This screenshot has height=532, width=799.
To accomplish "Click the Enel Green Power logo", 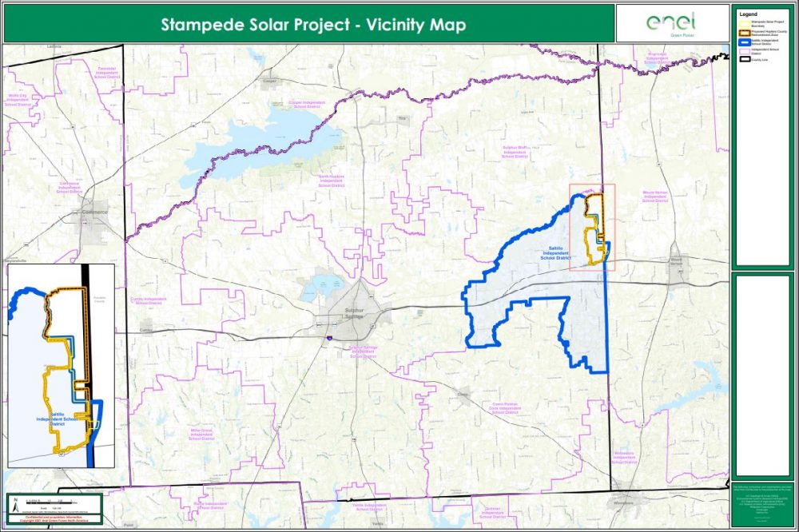I will (x=670, y=24).
